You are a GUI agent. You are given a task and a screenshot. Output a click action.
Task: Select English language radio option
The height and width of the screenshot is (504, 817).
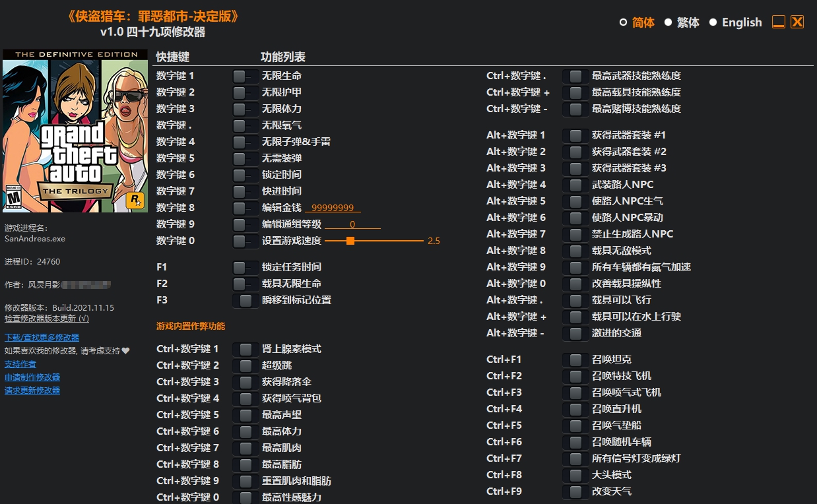[x=713, y=22]
